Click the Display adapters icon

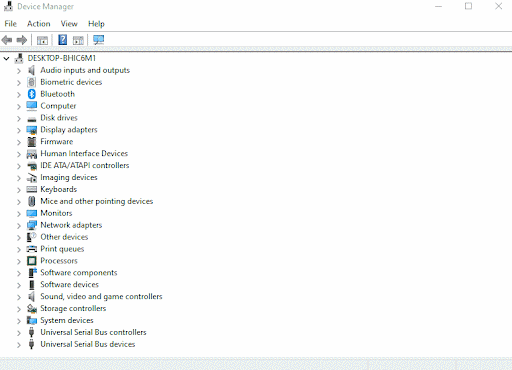(32, 130)
